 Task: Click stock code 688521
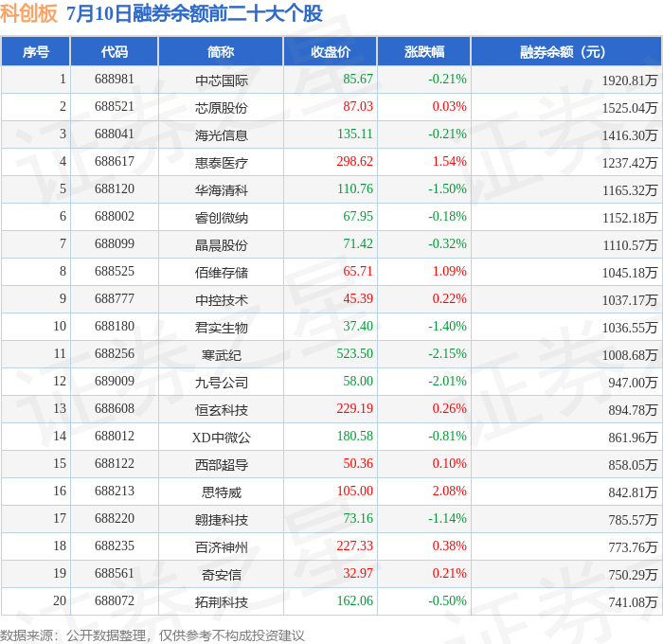pyautogui.click(x=115, y=106)
